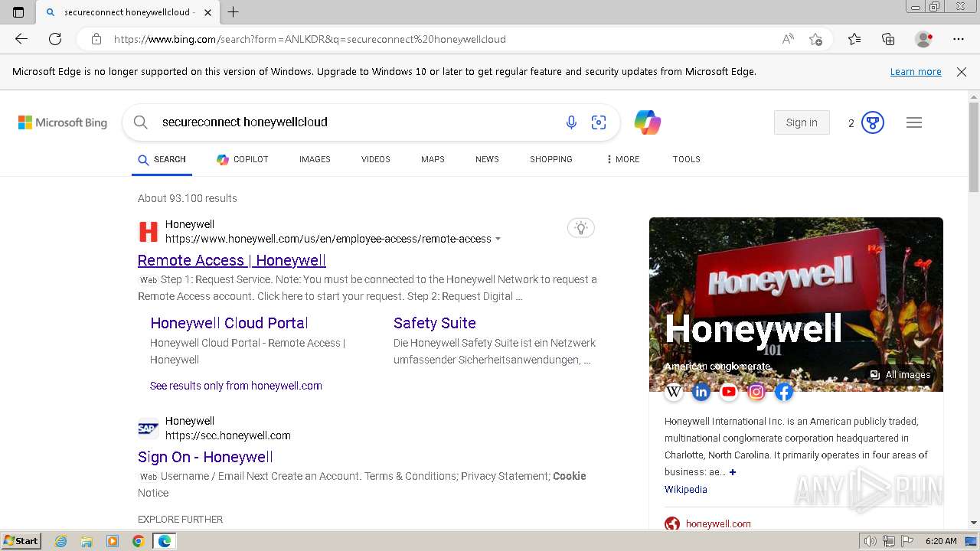Visit honeywell.com link in knowledge panel
The width and height of the screenshot is (980, 551).
click(x=718, y=524)
